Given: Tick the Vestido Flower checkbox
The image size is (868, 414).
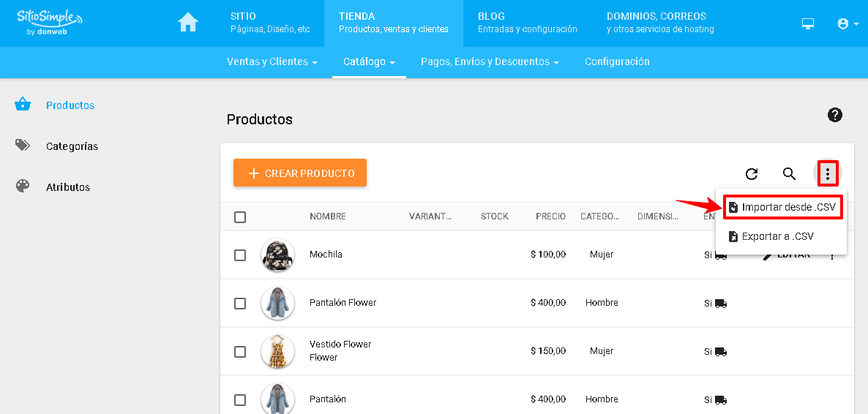Looking at the screenshot, I should pyautogui.click(x=240, y=351).
